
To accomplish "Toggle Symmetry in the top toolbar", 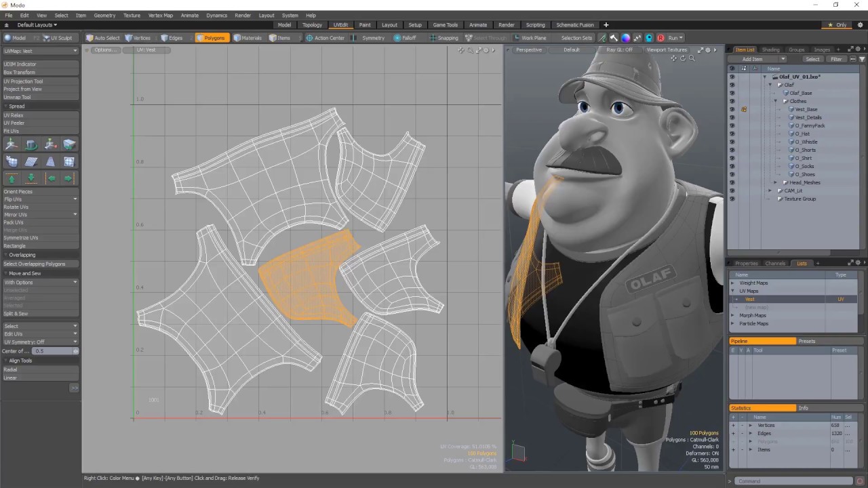I will click(370, 38).
